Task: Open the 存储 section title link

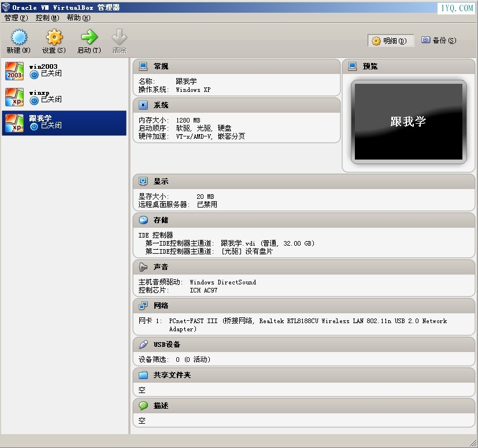Action: [x=161, y=220]
